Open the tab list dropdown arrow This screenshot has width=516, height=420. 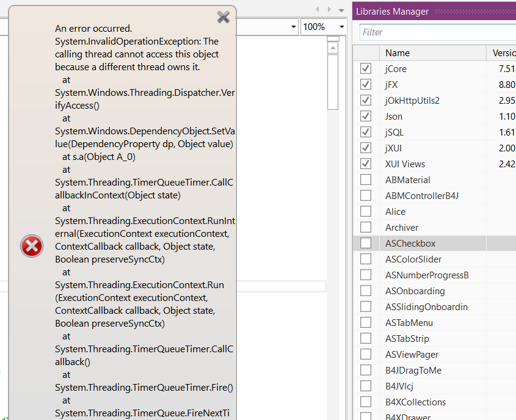(x=341, y=10)
